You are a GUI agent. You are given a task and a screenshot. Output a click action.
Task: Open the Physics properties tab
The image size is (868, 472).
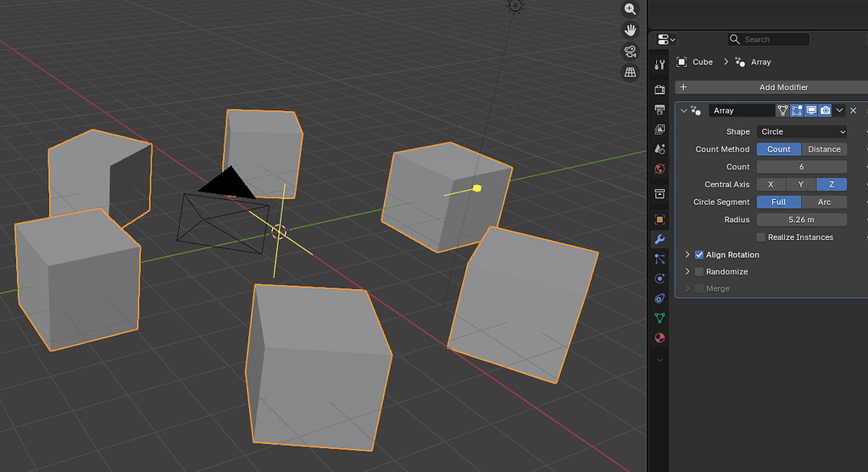pyautogui.click(x=659, y=278)
